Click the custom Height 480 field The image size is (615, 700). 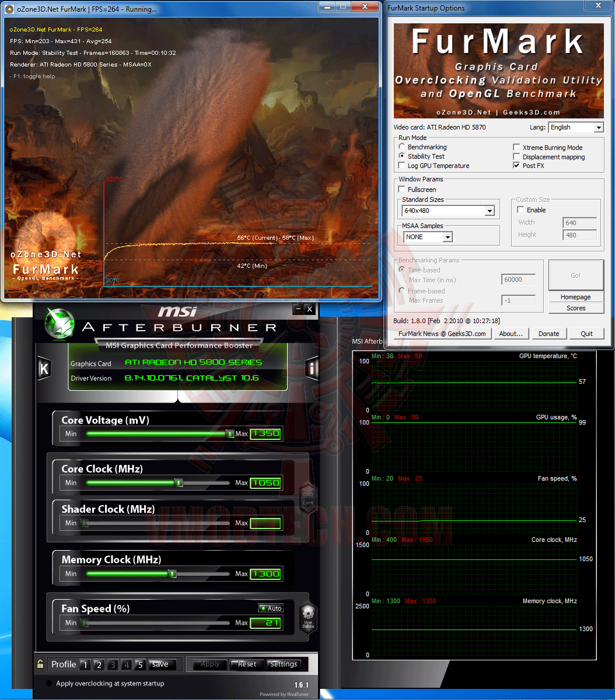pyautogui.click(x=579, y=235)
